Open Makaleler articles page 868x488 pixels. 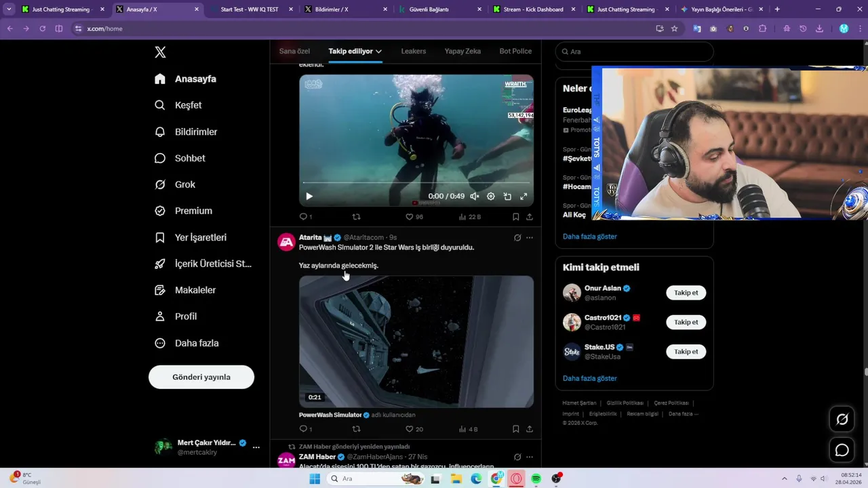click(185, 290)
